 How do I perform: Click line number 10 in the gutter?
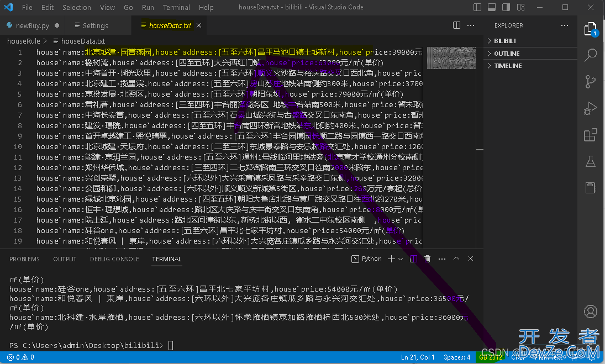[x=18, y=146]
